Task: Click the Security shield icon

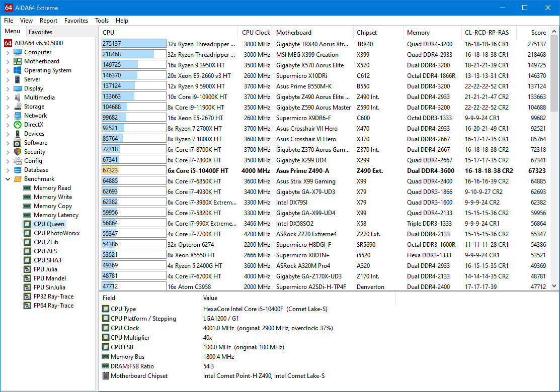Action: coord(18,152)
